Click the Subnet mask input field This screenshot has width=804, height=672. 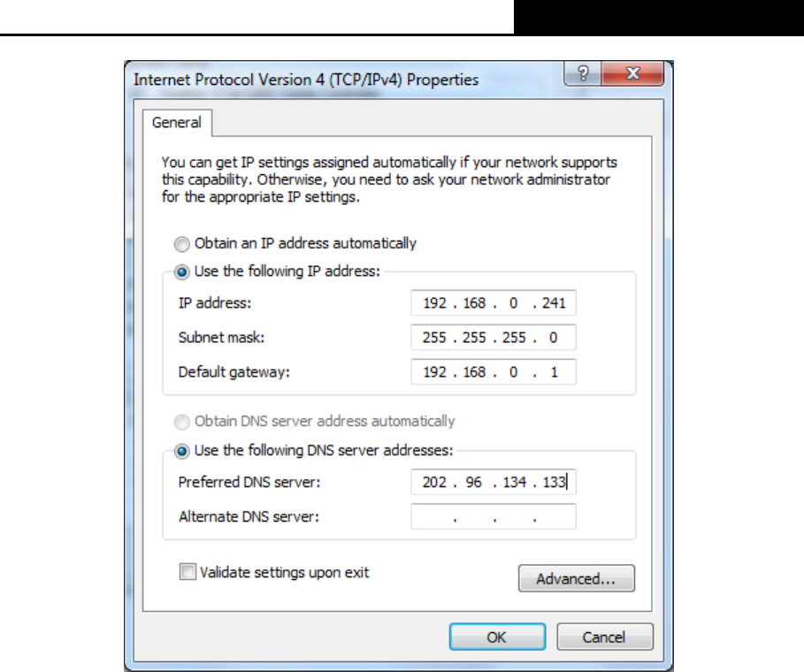(x=494, y=337)
